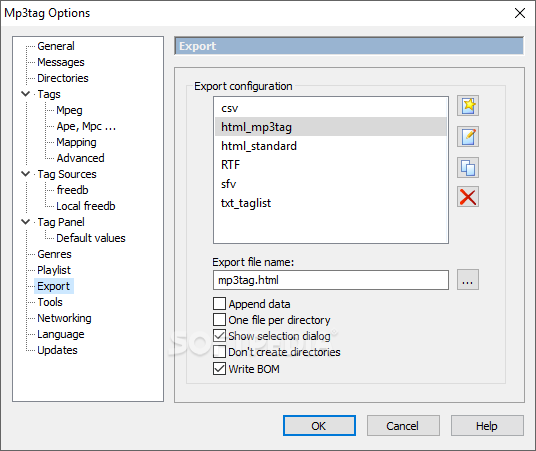Close the Mp3tag Options window
This screenshot has width=536, height=451.
[520, 13]
